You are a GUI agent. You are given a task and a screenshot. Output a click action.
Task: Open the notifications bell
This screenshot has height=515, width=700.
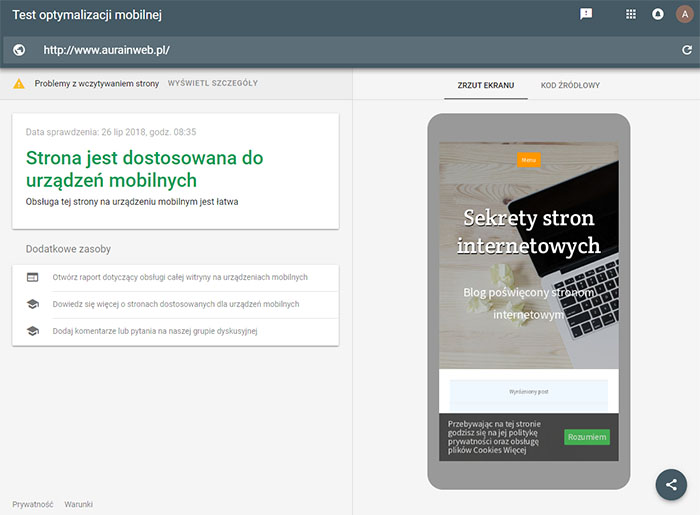coord(658,14)
